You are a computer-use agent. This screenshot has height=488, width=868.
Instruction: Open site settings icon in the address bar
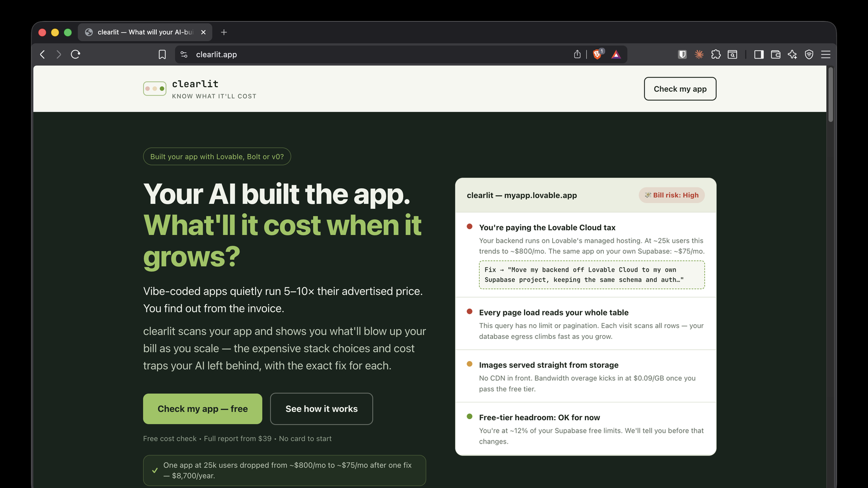tap(184, 54)
